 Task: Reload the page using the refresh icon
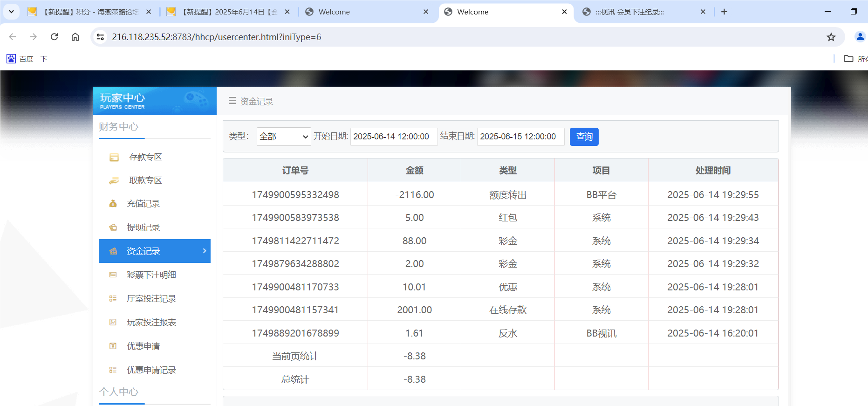[55, 37]
